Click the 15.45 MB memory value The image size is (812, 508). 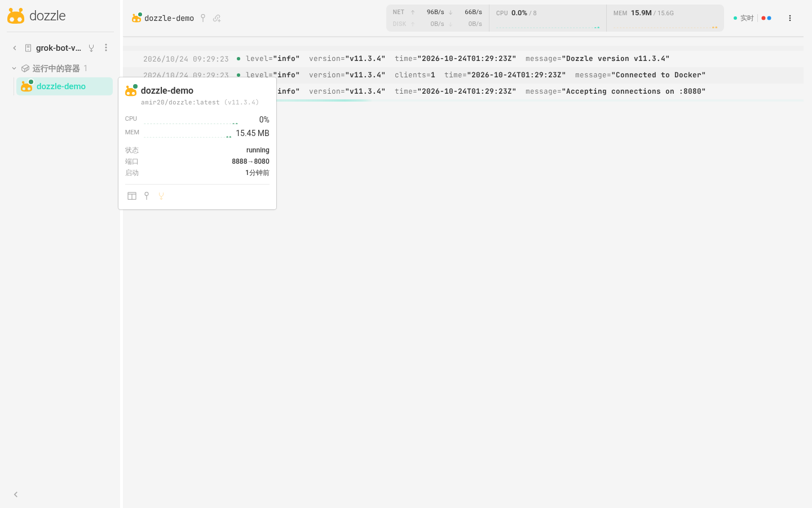pos(253,133)
